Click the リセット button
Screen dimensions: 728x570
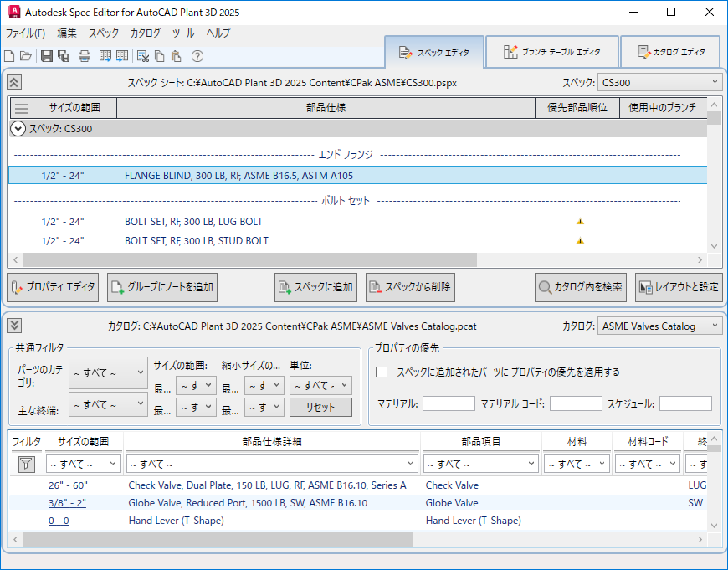click(320, 407)
